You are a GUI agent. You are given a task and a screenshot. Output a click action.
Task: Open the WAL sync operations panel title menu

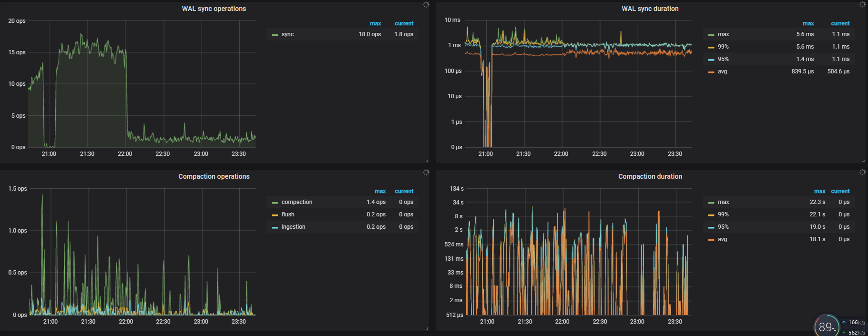click(214, 9)
